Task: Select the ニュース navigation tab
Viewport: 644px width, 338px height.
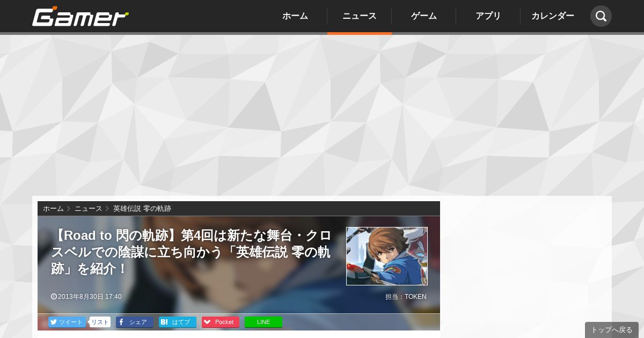Action: [x=360, y=16]
